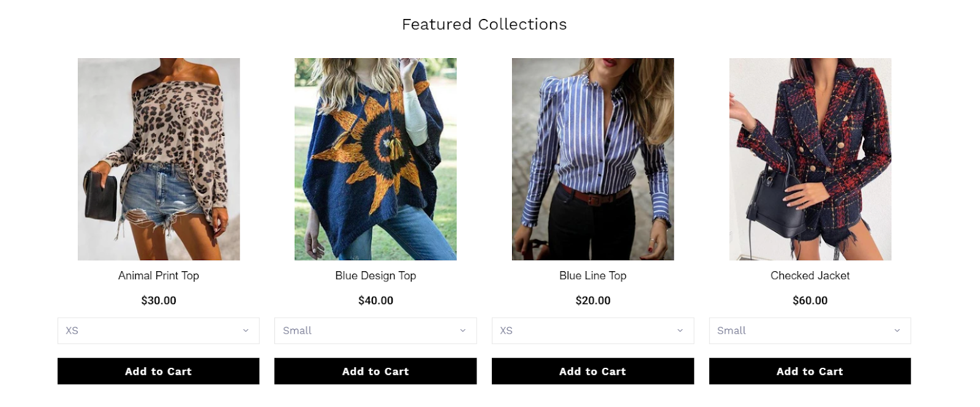
Task: Open the Checked Jacket product photo
Action: pos(810,159)
